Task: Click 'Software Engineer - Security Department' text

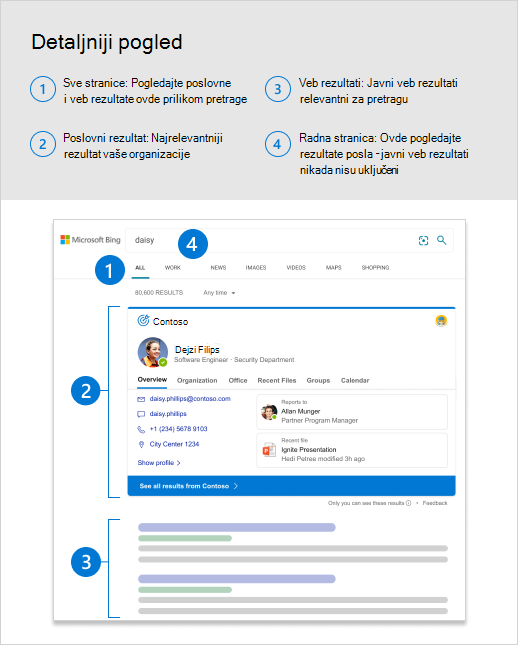Action: pos(234,360)
